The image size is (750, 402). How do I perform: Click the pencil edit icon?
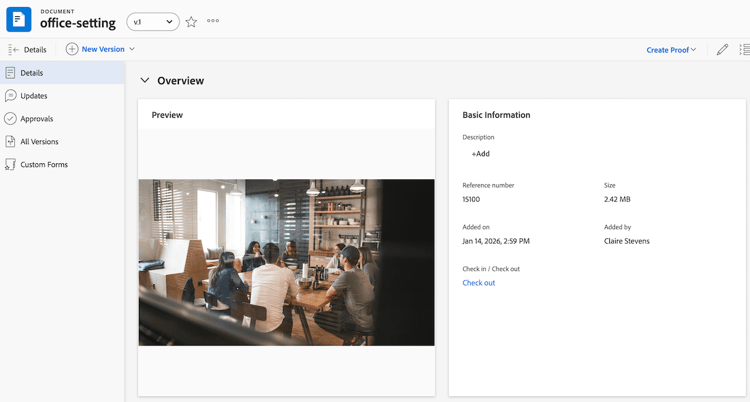coord(722,49)
